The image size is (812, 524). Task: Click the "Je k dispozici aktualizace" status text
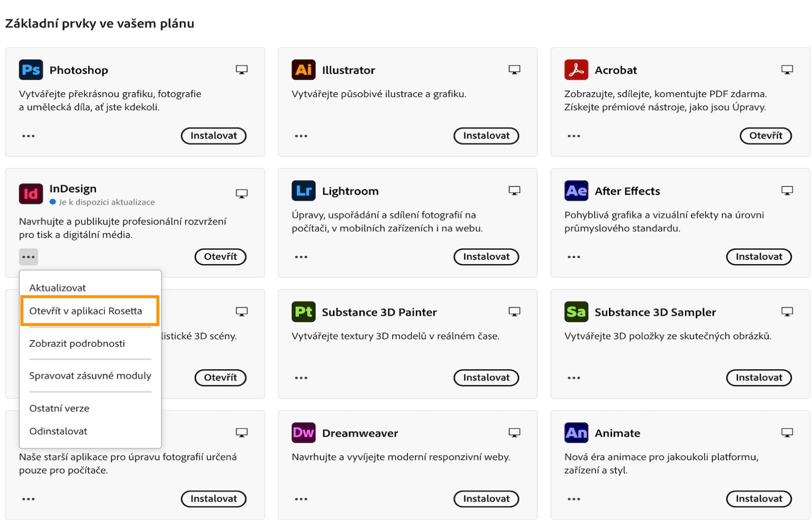(107, 202)
